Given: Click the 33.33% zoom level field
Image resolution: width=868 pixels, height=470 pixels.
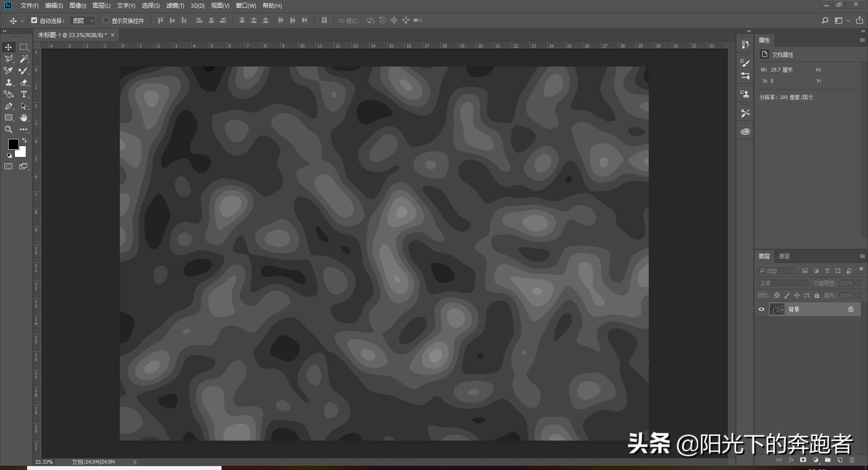Looking at the screenshot, I should coord(44,462).
